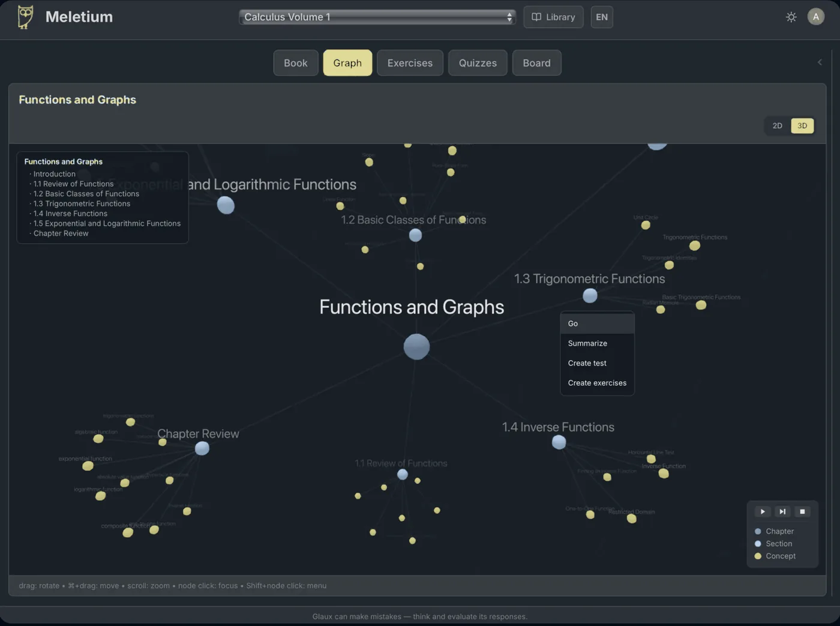Click the 1.4 Inverse Functions section node

[x=559, y=442]
